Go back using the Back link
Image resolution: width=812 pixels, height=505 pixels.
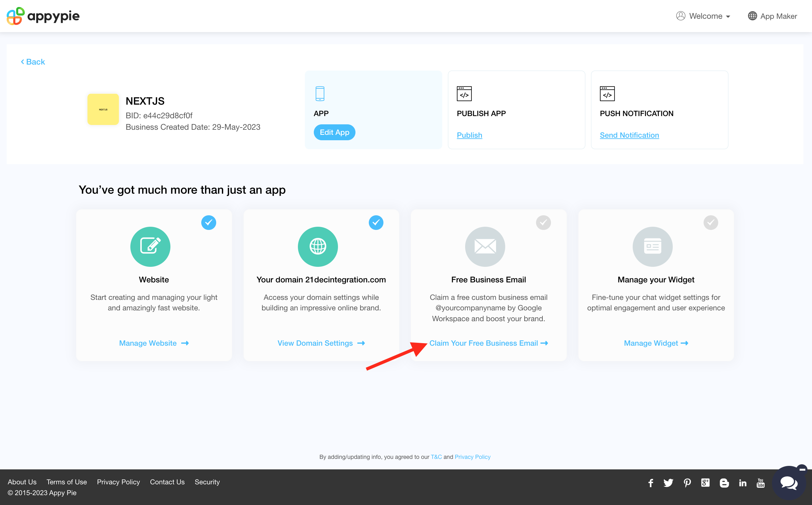33,62
